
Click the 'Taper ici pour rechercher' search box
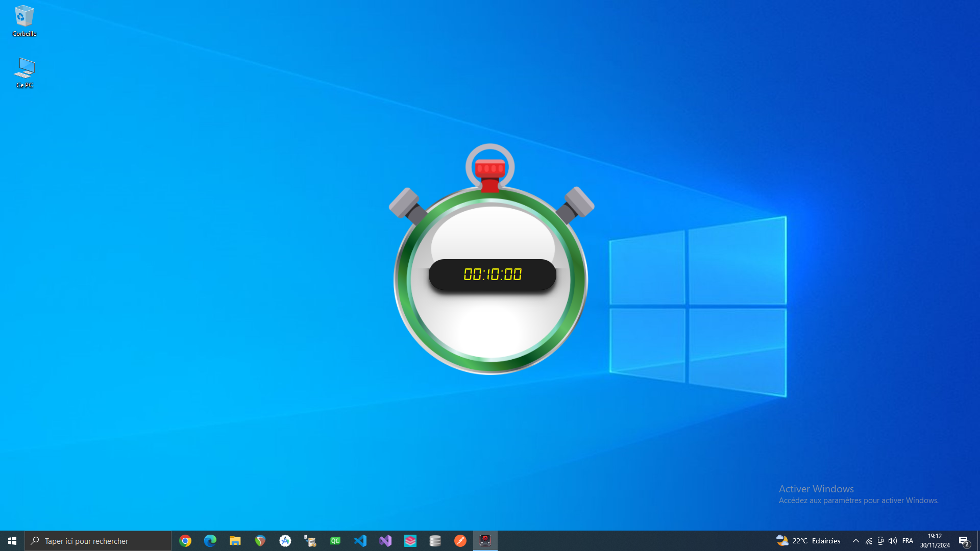pos(98,541)
